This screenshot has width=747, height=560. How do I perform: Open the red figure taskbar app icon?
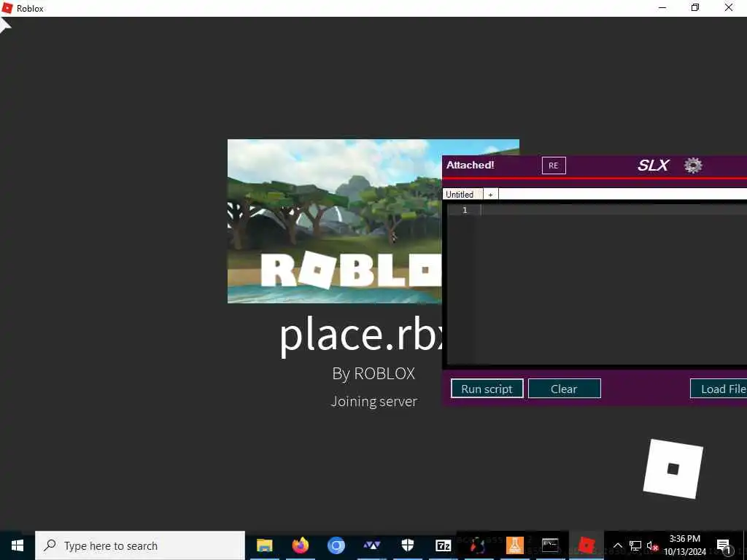point(478,545)
